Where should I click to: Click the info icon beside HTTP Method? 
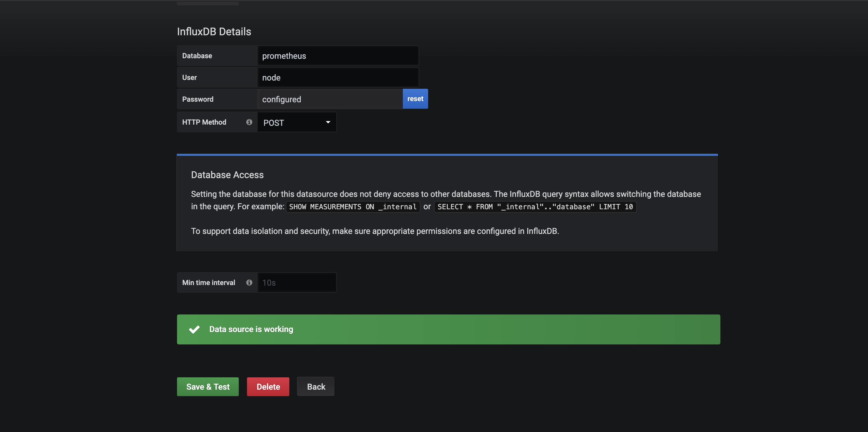coord(249,122)
